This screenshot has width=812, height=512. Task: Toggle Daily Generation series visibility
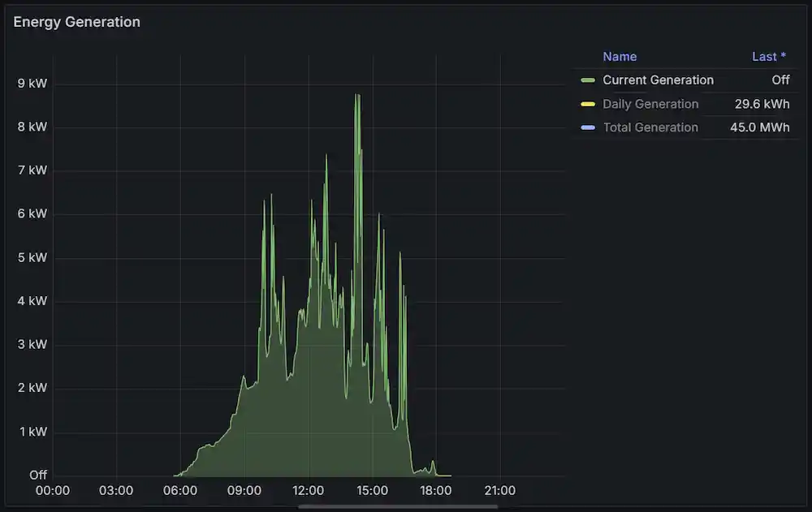650,104
